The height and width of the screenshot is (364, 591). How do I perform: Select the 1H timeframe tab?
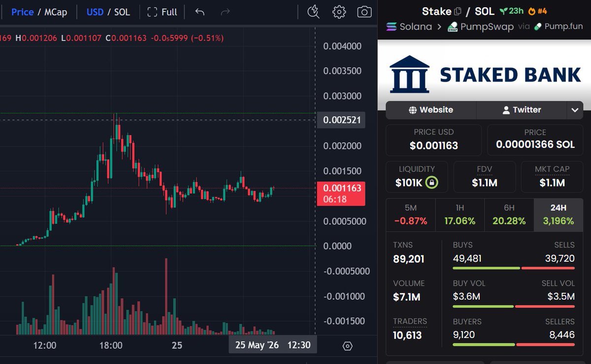click(x=460, y=214)
